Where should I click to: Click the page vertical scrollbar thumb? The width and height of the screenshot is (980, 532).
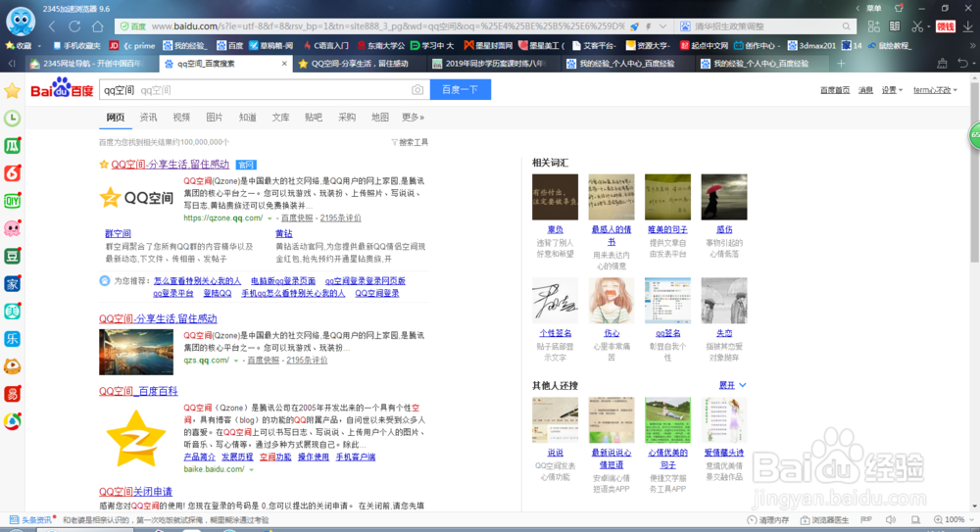click(974, 171)
